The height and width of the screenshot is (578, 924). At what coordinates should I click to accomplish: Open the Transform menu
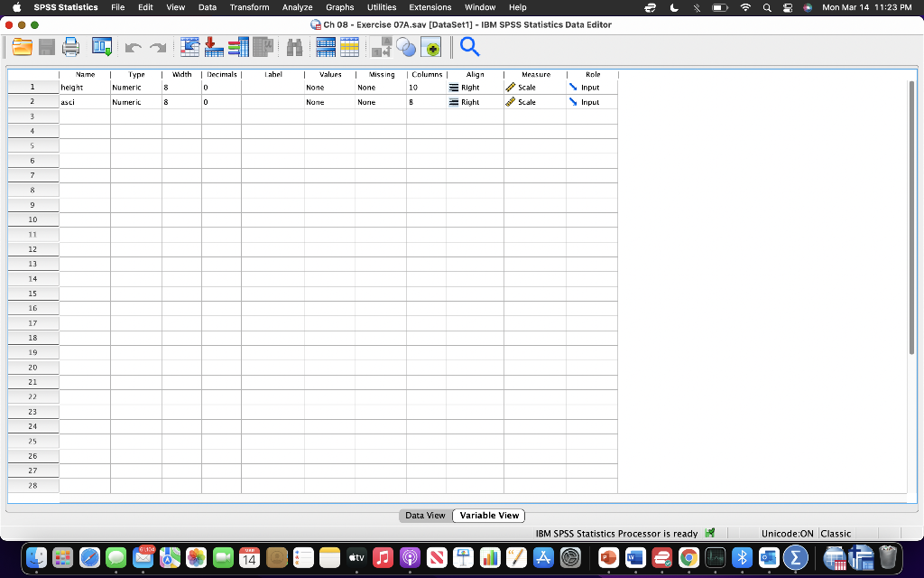(x=249, y=7)
